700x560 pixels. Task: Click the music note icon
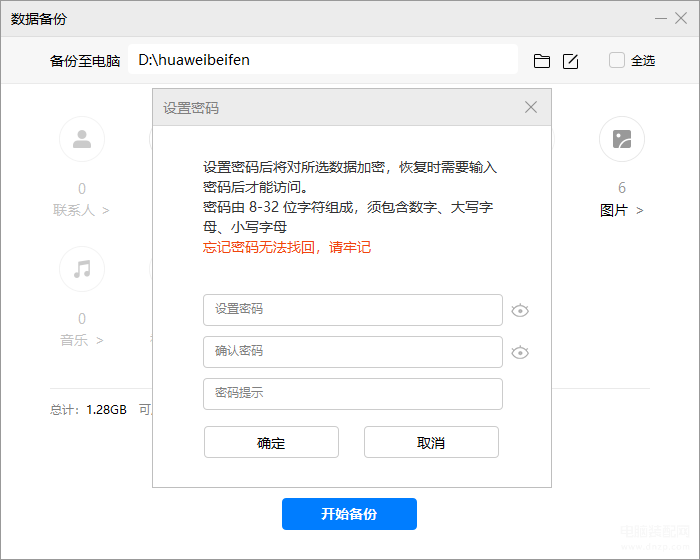point(82,268)
